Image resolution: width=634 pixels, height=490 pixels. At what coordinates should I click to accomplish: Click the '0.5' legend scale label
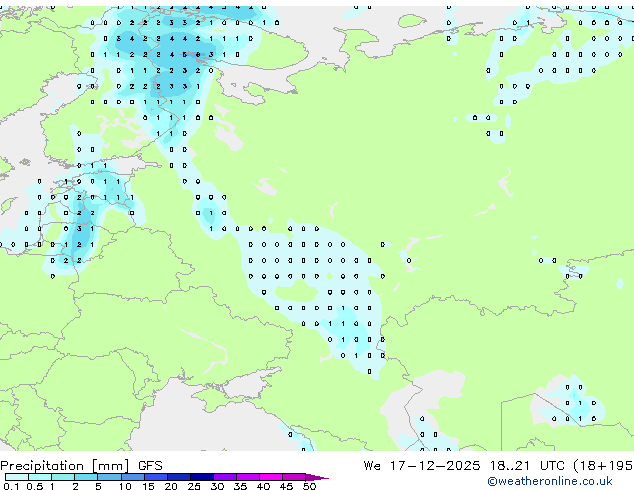pos(34,486)
